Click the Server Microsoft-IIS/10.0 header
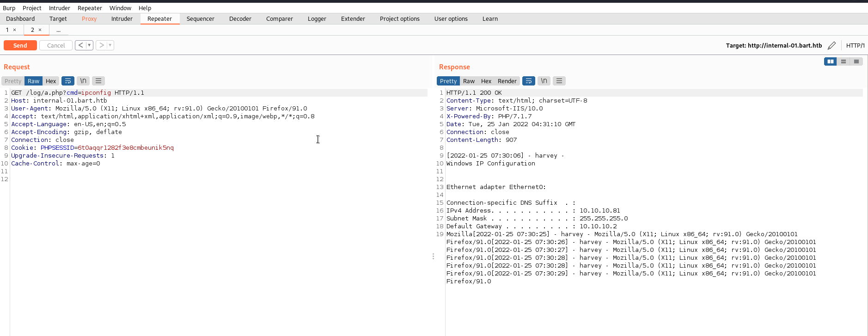This screenshot has width=868, height=336. pos(495,109)
